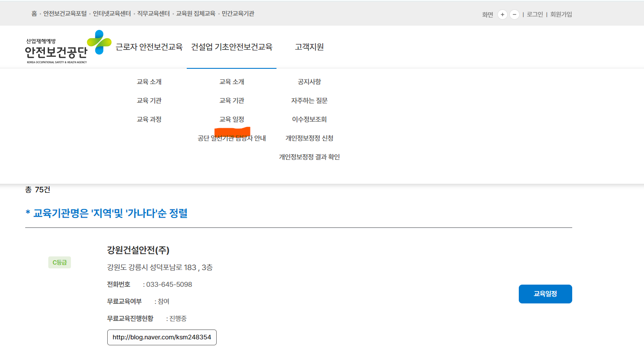Click the screen zoom-out minus icon

[x=514, y=14]
